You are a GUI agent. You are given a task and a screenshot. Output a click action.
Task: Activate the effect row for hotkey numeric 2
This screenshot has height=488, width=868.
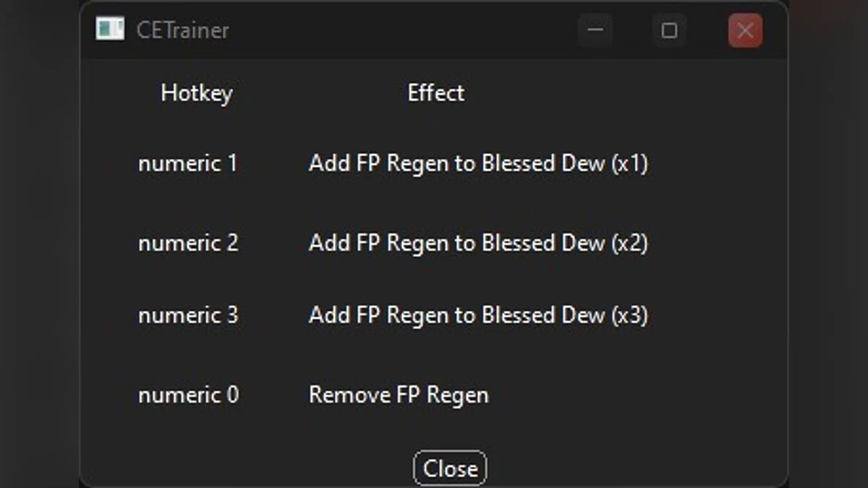coord(479,243)
